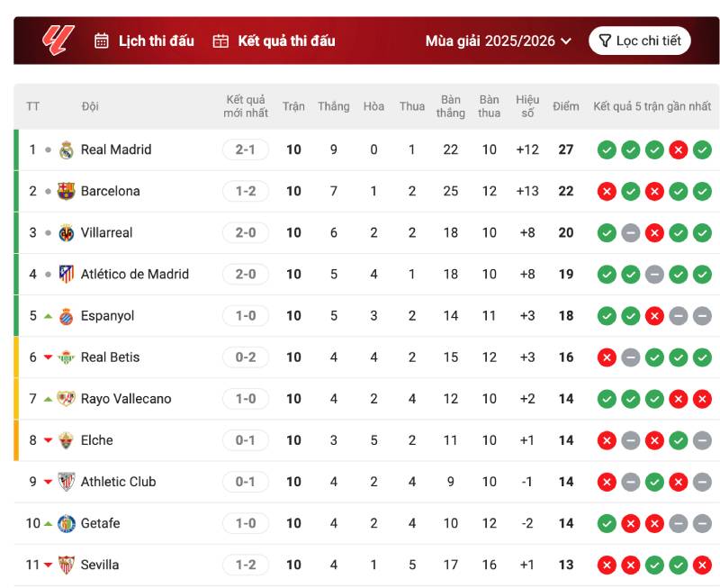This screenshot has height=588, width=720.
Task: Click Real Madrid's 2-1 latest result badge
Action: click(246, 149)
